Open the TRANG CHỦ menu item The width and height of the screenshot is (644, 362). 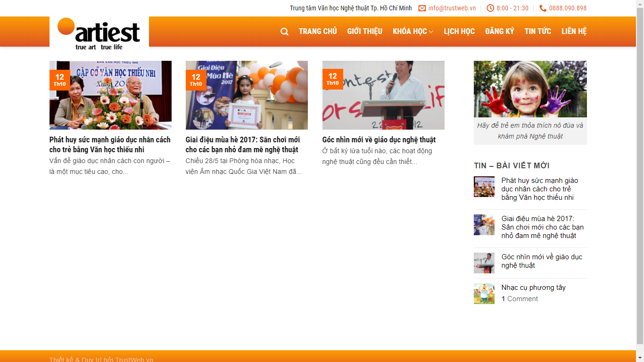[x=318, y=32]
